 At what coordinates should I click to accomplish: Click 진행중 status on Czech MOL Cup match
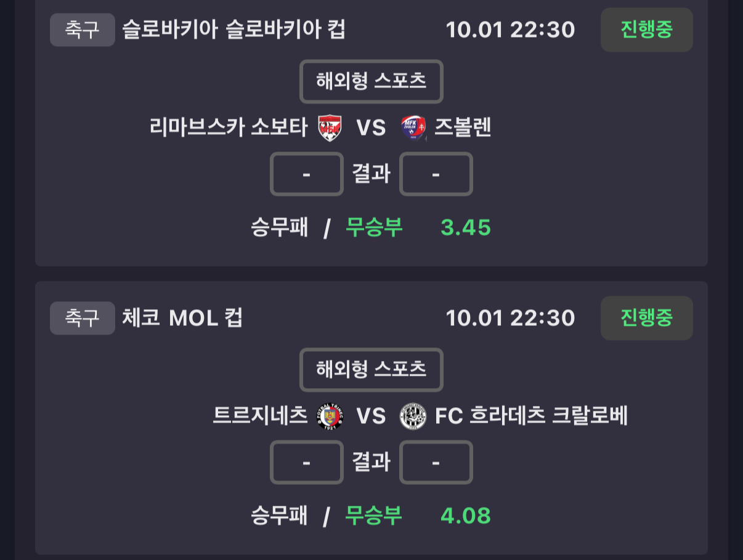pos(646,318)
